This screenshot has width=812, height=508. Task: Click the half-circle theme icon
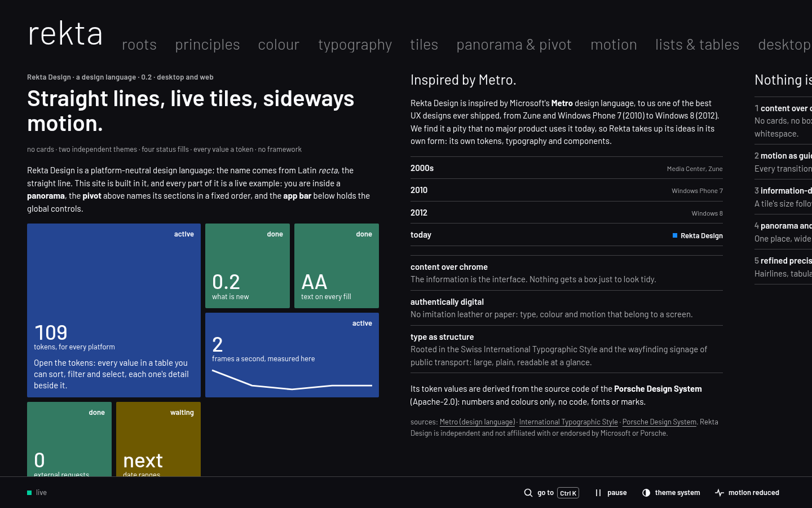tap(646, 493)
